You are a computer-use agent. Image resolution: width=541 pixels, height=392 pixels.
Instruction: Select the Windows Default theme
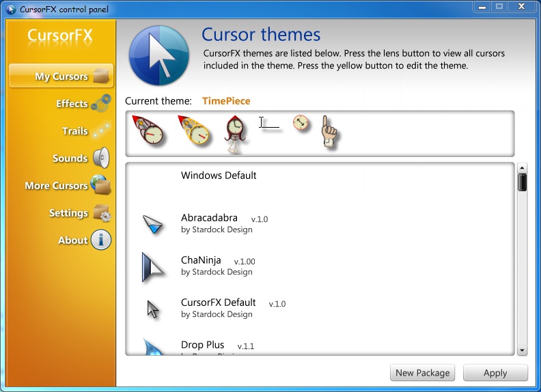[x=219, y=176]
